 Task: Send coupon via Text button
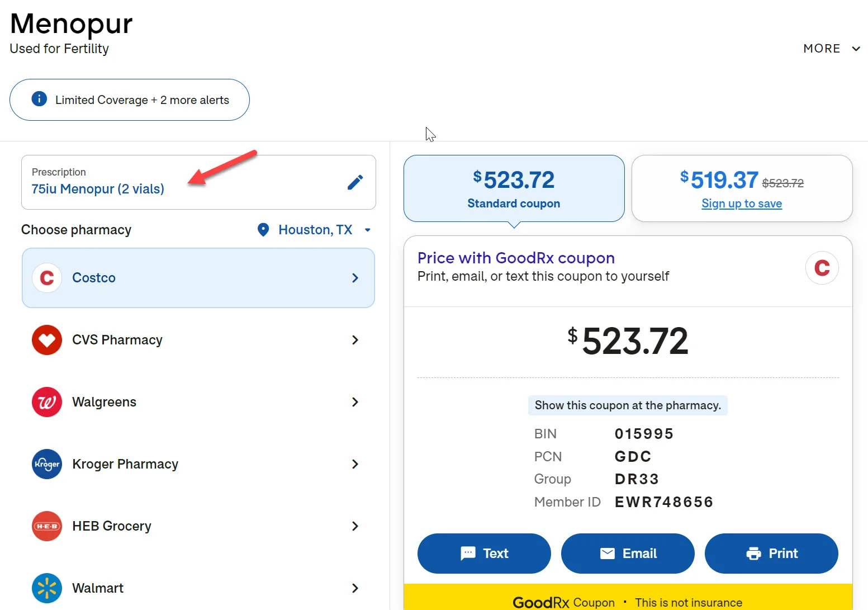[484, 554]
